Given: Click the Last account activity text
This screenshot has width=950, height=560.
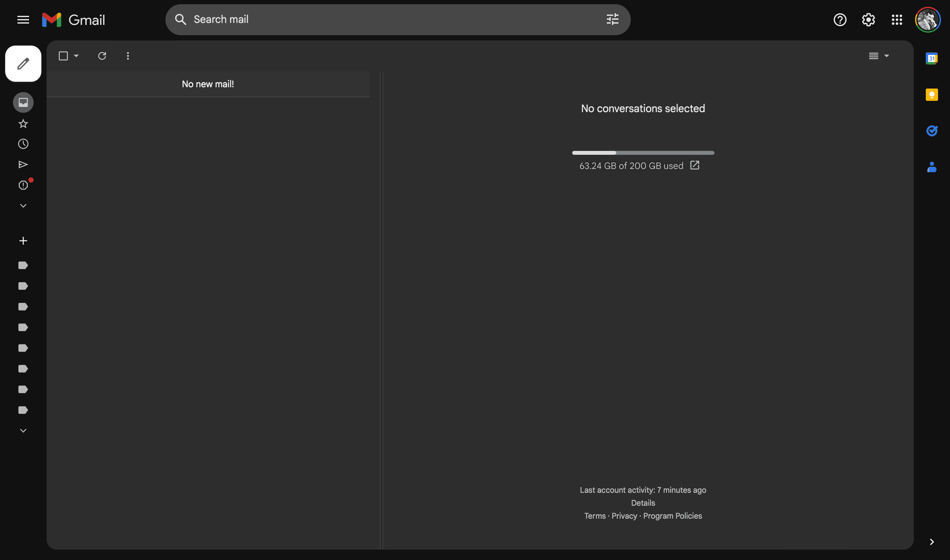Looking at the screenshot, I should tap(643, 490).
